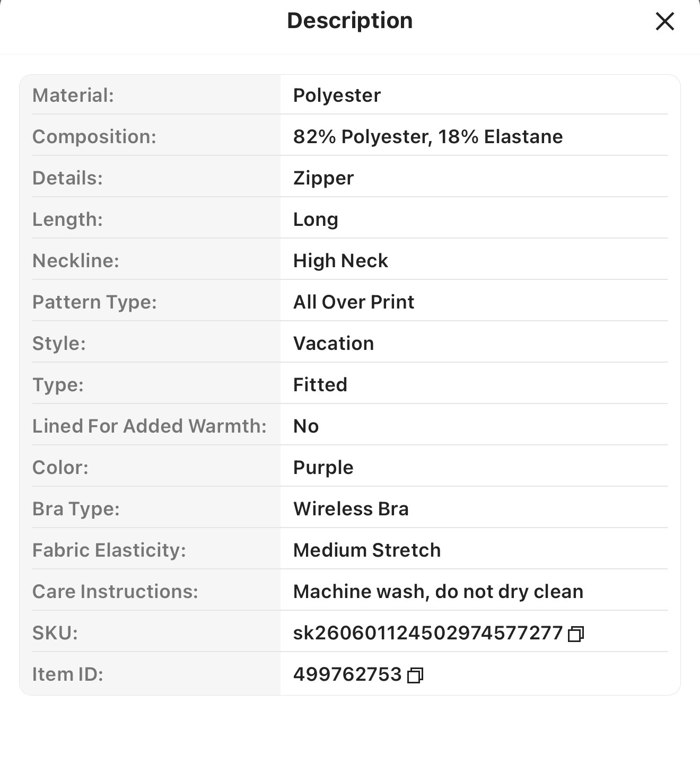
Task: Click the High Neck neckline value
Action: (x=340, y=261)
